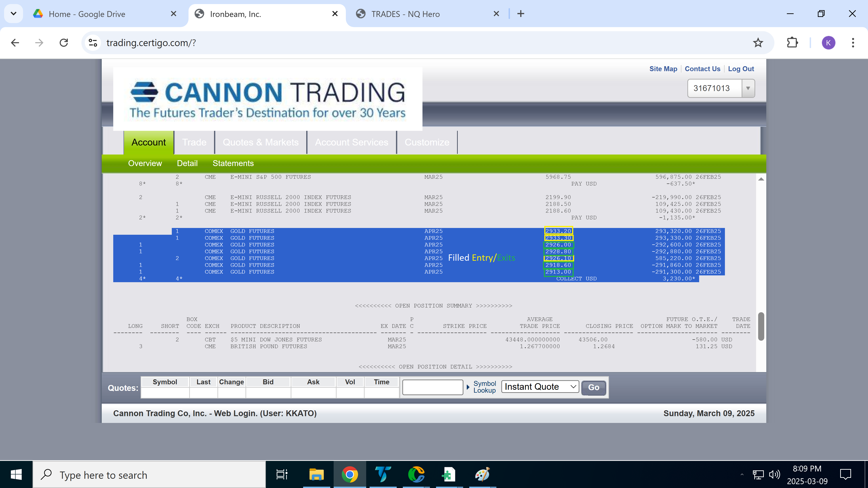This screenshot has height=488, width=868.
Task: Open the Symbol Lookup link
Action: pyautogui.click(x=485, y=387)
